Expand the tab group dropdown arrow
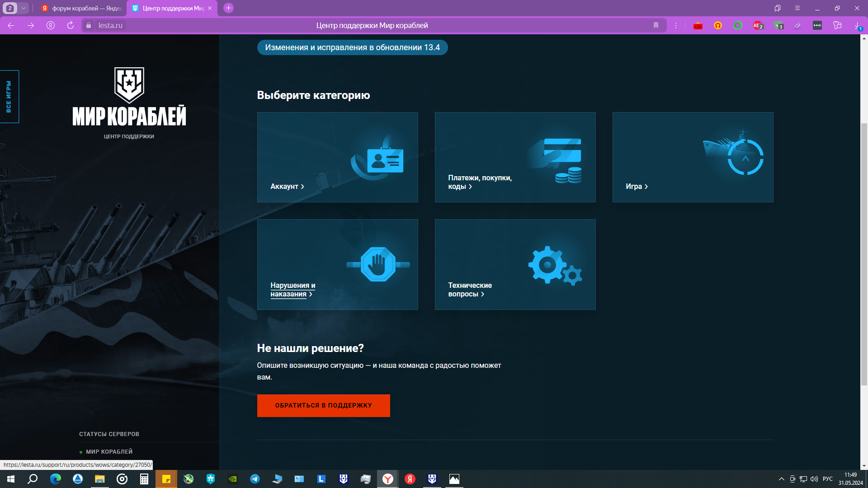868x488 pixels. (23, 8)
